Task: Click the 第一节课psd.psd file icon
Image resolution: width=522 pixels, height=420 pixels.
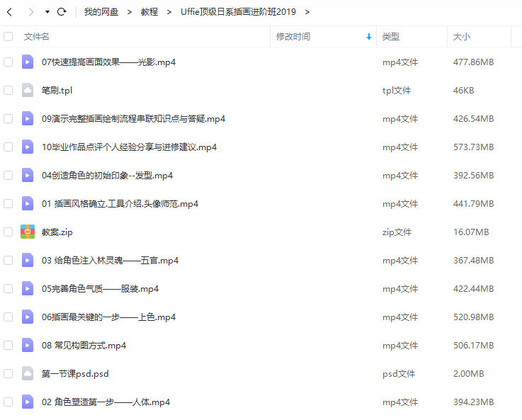Action: click(x=28, y=373)
